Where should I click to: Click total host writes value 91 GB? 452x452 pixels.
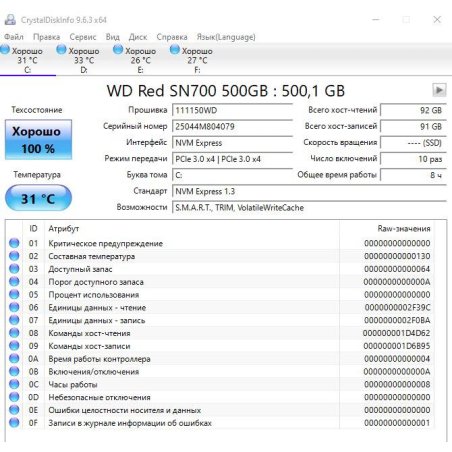click(x=413, y=127)
